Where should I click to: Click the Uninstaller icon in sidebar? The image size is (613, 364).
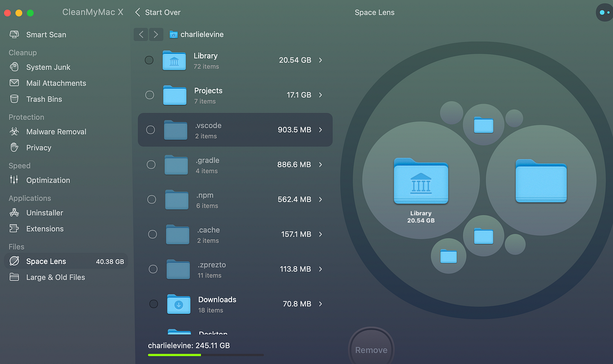14,213
